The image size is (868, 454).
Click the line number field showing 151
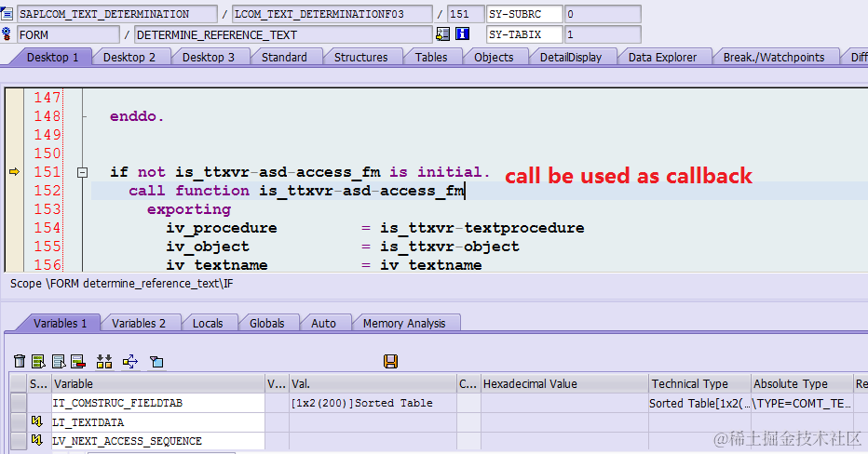pyautogui.click(x=466, y=14)
